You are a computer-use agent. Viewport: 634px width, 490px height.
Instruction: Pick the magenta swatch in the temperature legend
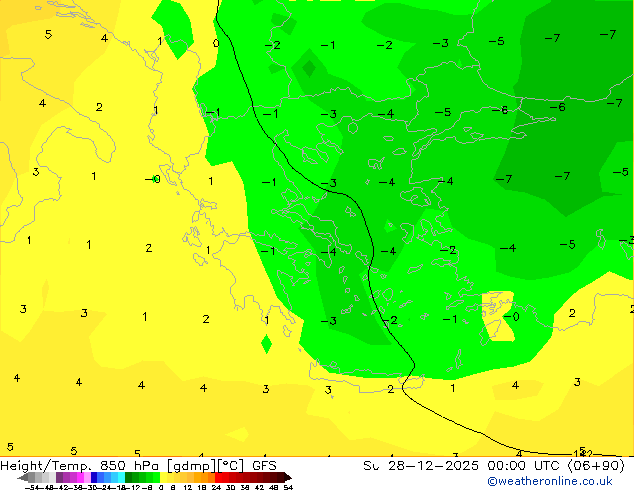[80, 477]
